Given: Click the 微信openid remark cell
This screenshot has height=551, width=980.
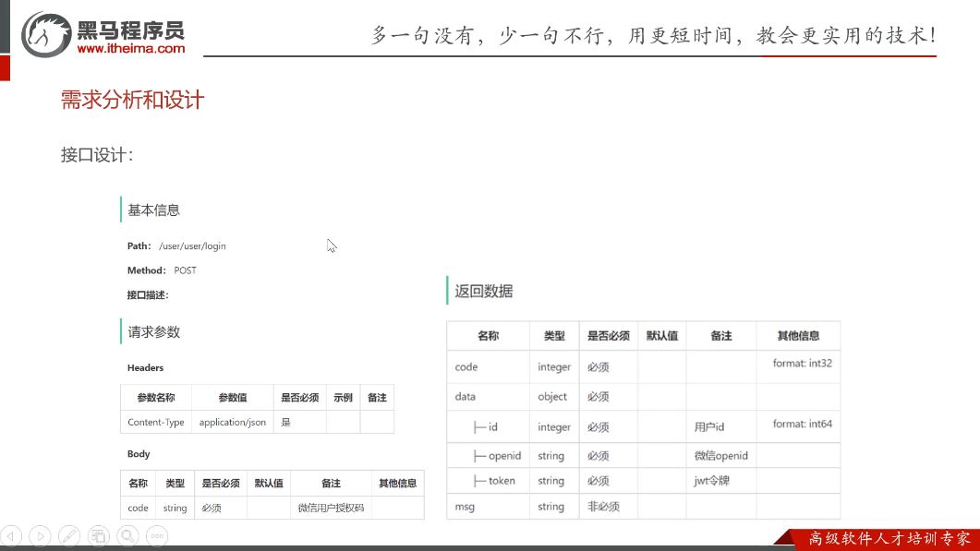Looking at the screenshot, I should (720, 456).
